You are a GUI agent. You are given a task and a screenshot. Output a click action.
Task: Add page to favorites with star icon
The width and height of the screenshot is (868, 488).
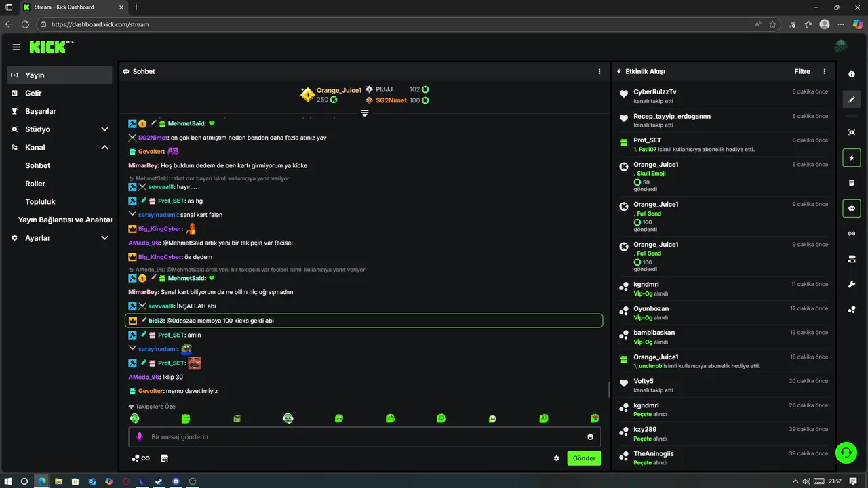772,24
